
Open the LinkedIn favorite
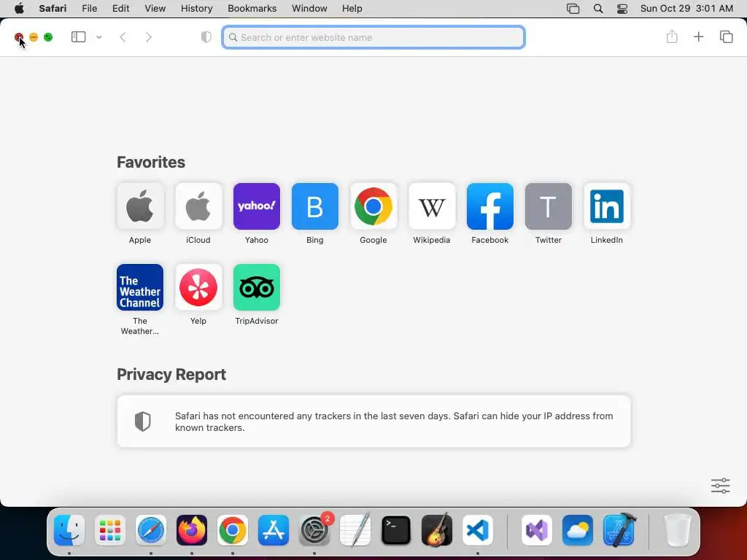(x=607, y=206)
